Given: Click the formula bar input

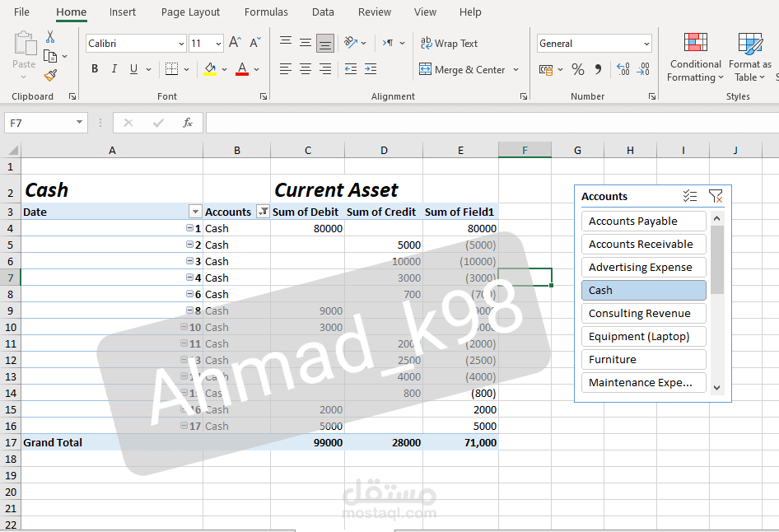Looking at the screenshot, I should [x=492, y=123].
